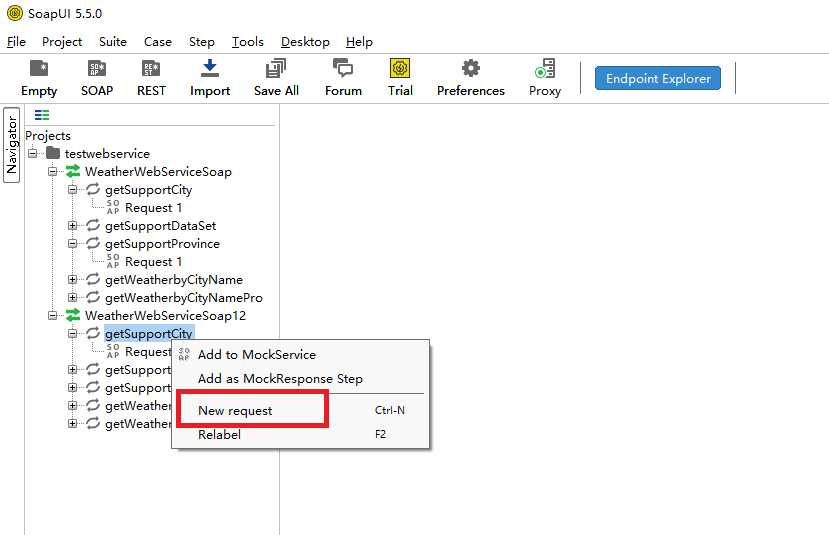Screen dimensions: 829x535
Task: Open the Suite menu
Action: coord(113,42)
